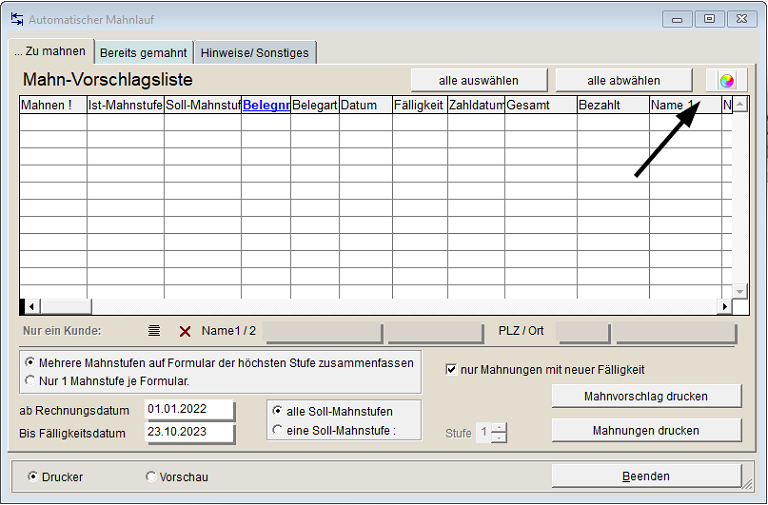
Task: Click the Zahldatum column header
Action: pos(476,105)
